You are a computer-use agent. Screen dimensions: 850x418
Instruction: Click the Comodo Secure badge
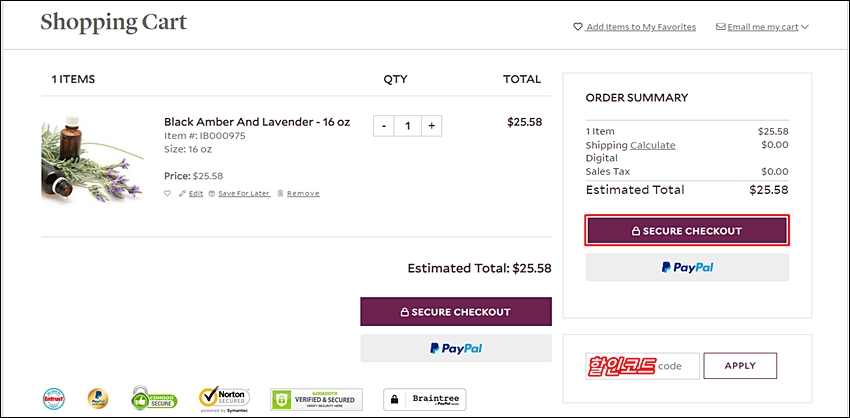(x=154, y=400)
